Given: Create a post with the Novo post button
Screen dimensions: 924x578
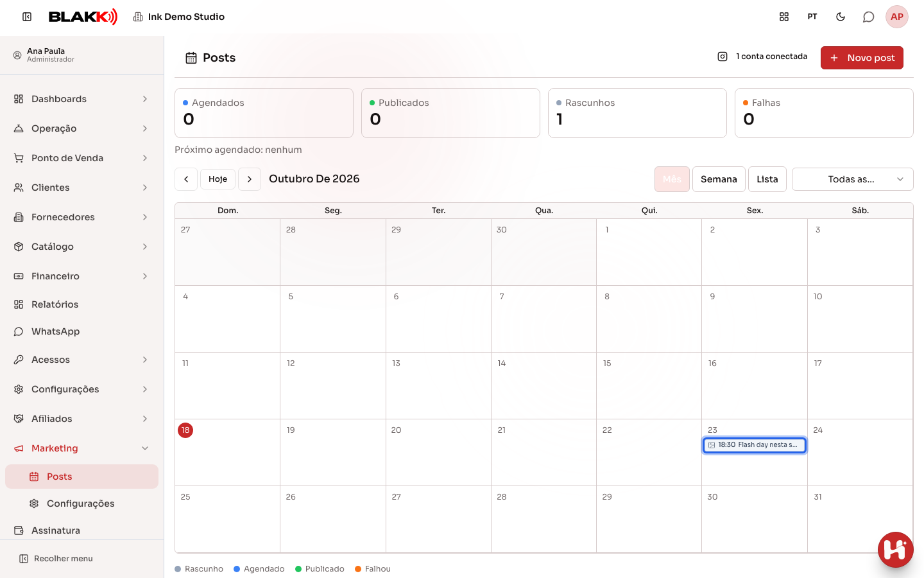Looking at the screenshot, I should (862, 58).
